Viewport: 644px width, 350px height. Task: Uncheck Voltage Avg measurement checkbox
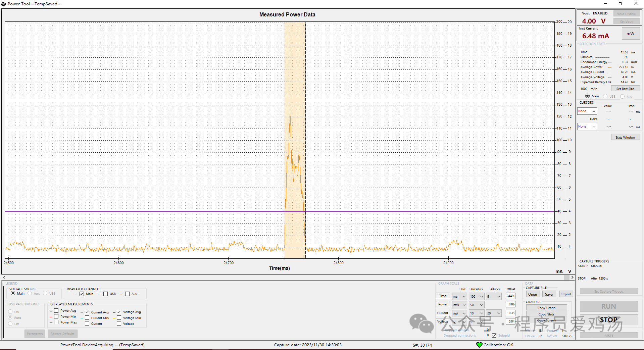(119, 312)
